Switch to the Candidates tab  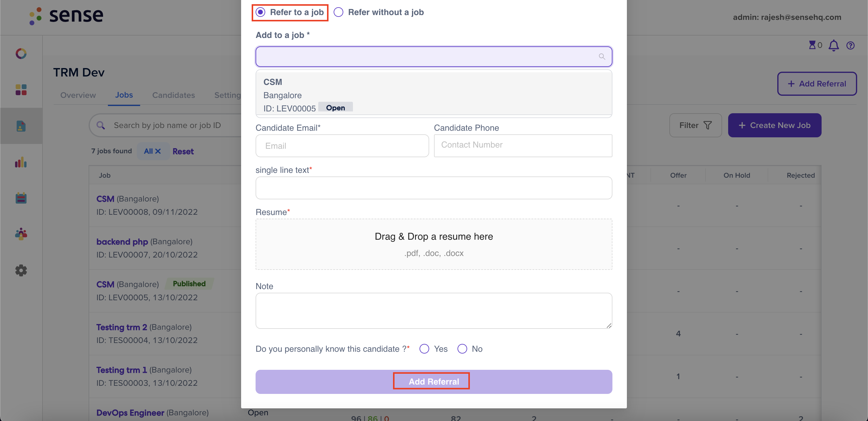click(174, 95)
